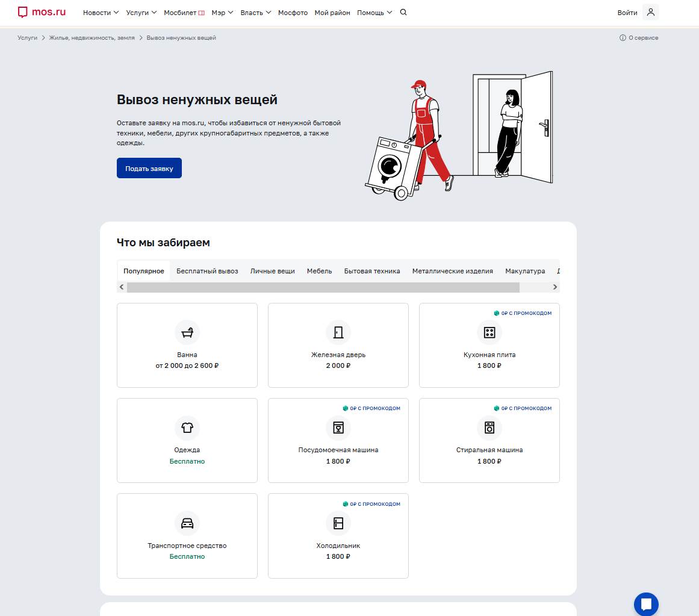Open the chat bubble widget
Viewport: 699px width, 616px height.
pyautogui.click(x=646, y=605)
